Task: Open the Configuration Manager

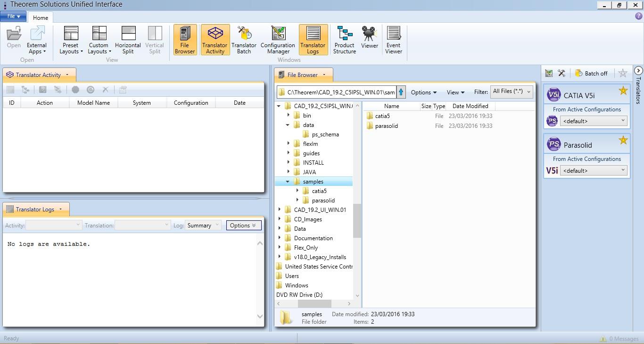Action: (278, 40)
